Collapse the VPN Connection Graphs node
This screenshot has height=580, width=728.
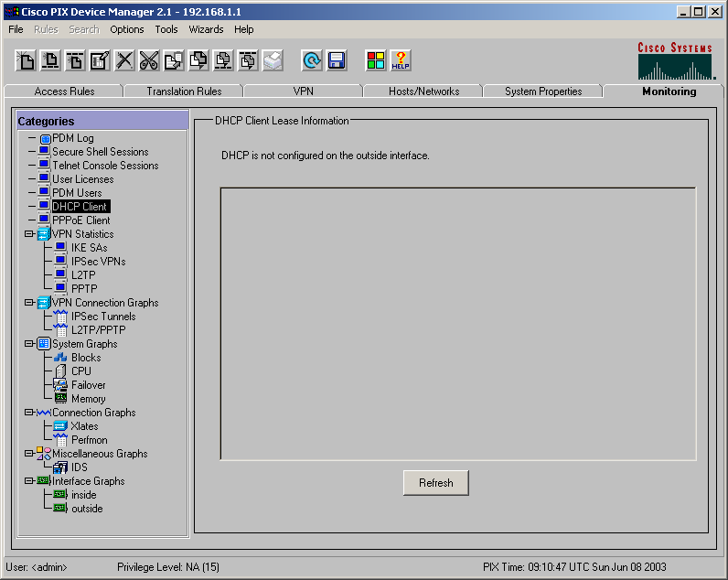(28, 302)
